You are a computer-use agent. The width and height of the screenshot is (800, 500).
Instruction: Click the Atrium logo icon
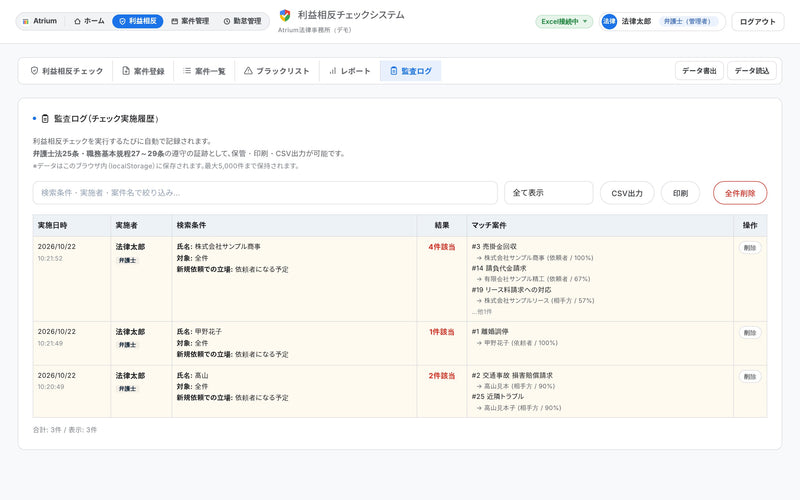pos(26,21)
